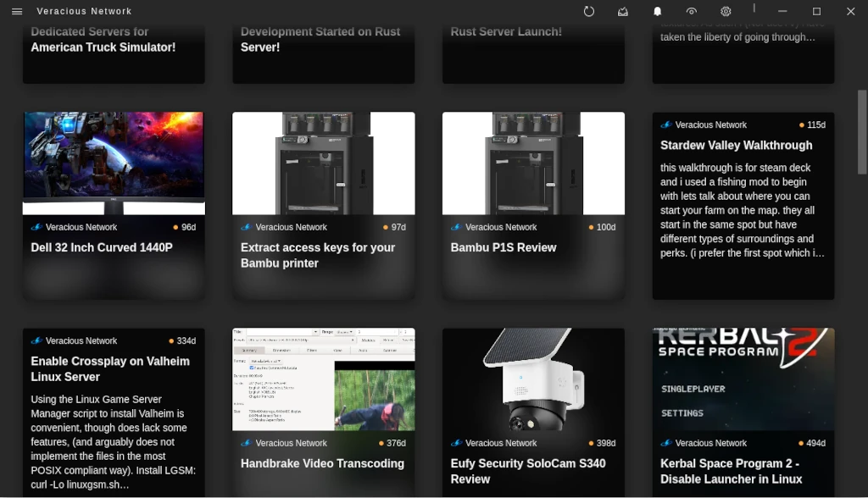Click the Handbrake screenshot thumbnail
The height and width of the screenshot is (498, 868).
(x=323, y=379)
